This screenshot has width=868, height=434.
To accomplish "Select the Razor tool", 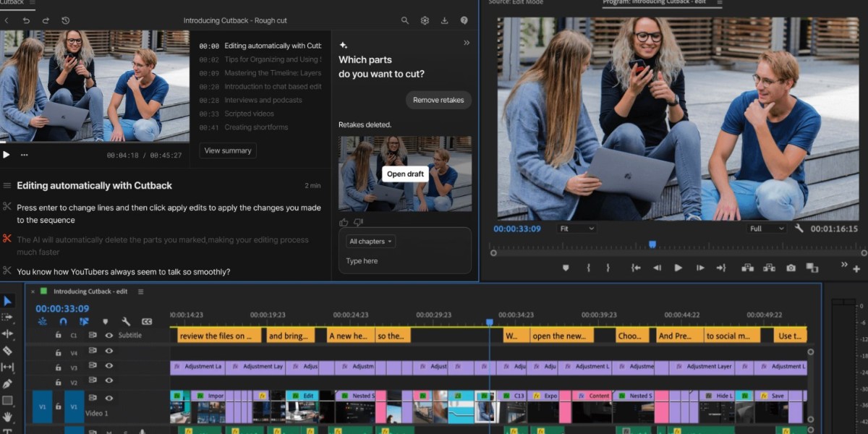I will coord(7,350).
